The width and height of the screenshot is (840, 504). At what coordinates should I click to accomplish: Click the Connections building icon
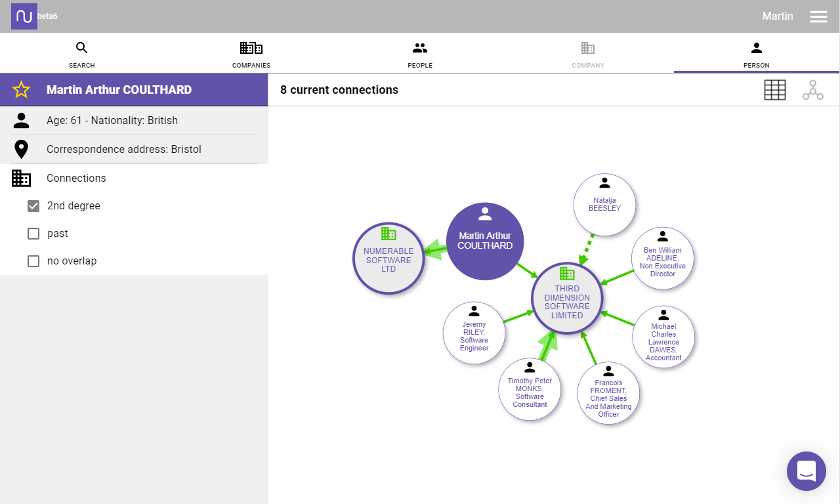tap(22, 178)
